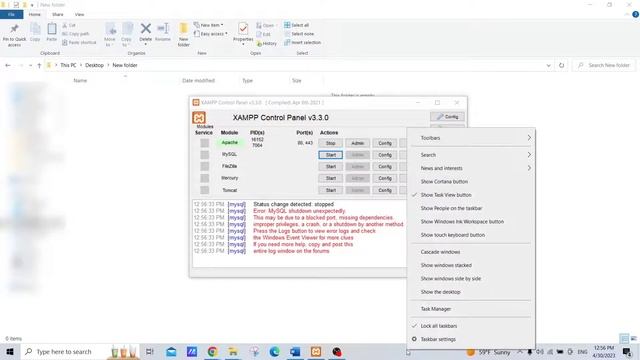The height and width of the screenshot is (360, 640).
Task: Click the XAMPP logo icon in the control panel
Action: [x=199, y=118]
